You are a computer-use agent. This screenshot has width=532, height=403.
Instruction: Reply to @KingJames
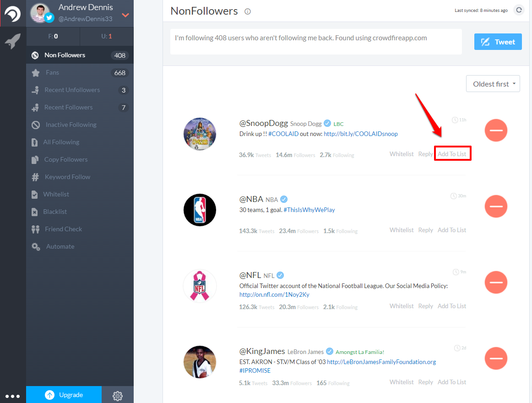425,382
